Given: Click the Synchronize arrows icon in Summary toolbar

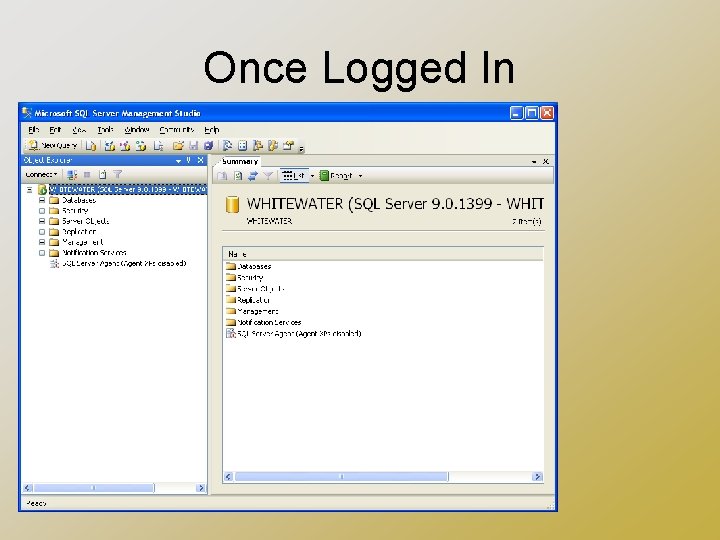Looking at the screenshot, I should (253, 176).
